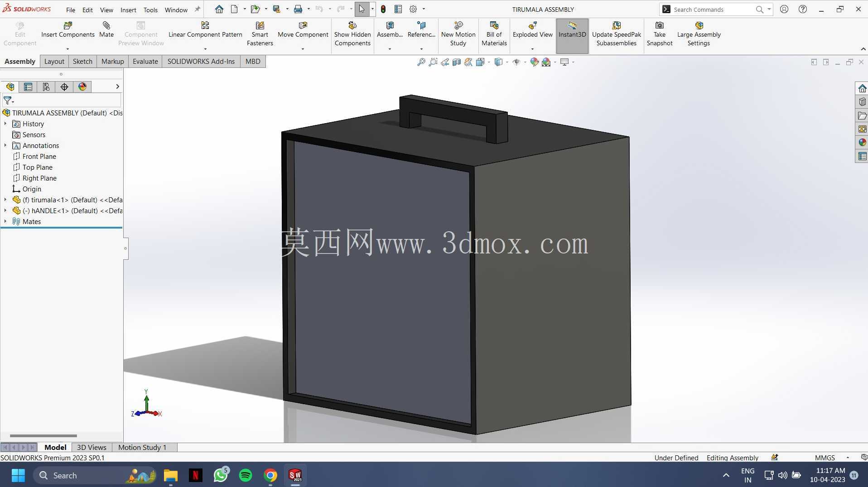Open the MMGS unit system dropdown
This screenshot has width=868, height=487.
848,458
